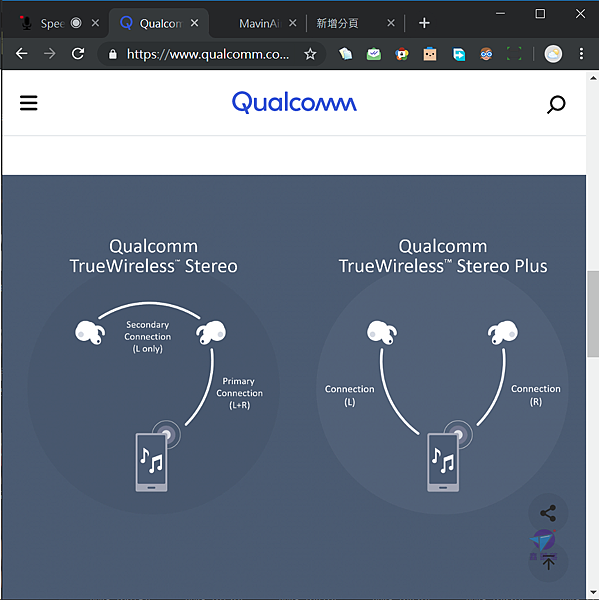The height and width of the screenshot is (600, 599).
Task: Close the MavinAi tab
Action: point(292,23)
